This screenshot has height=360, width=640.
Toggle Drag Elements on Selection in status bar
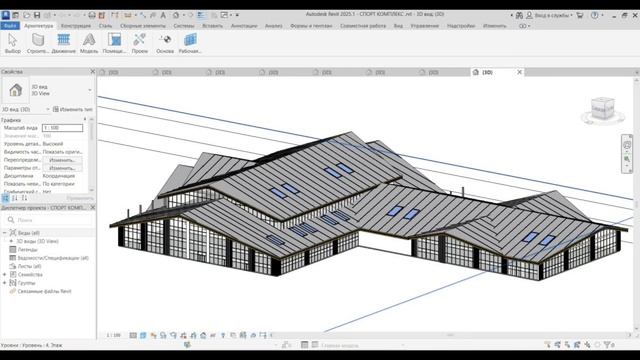(587, 345)
